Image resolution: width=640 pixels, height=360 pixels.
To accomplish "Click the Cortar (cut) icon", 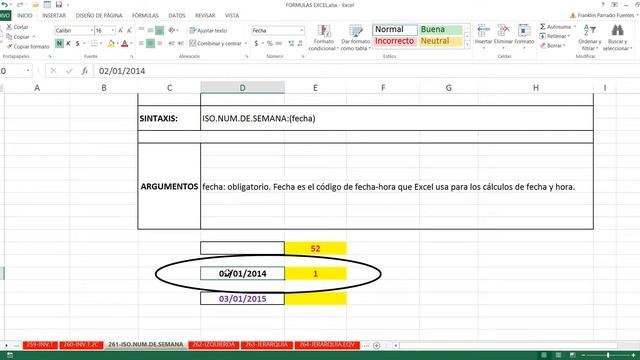I will pyautogui.click(x=9, y=27).
